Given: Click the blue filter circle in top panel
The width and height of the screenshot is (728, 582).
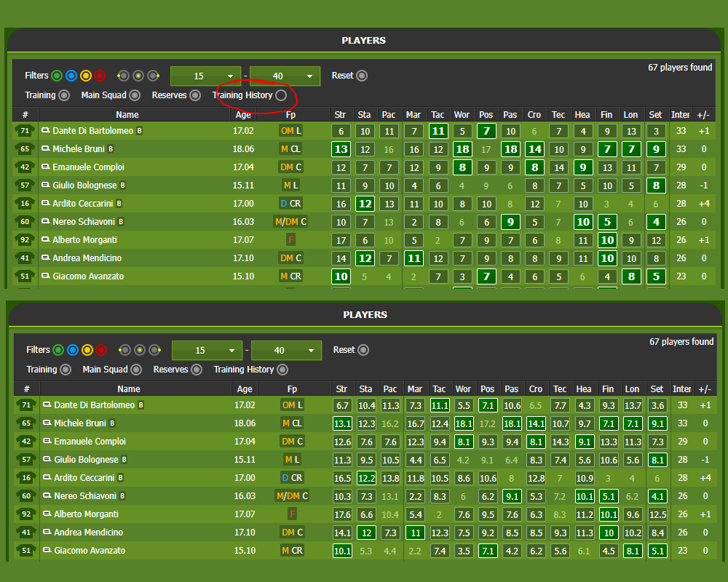Looking at the screenshot, I should coord(71,76).
